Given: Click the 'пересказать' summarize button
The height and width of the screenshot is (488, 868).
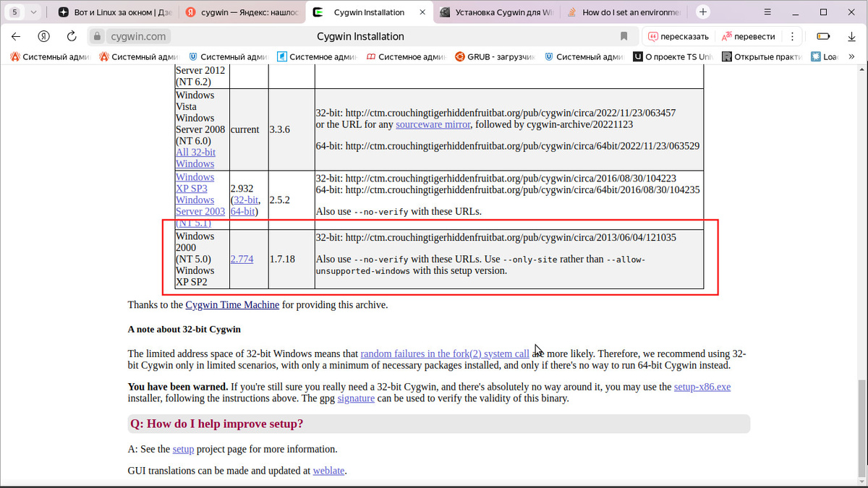Looking at the screenshot, I should 678,36.
